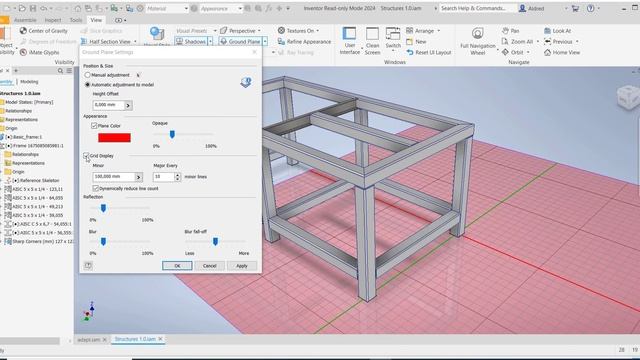Switch to the Modeling browser tab
640x360 pixels.
click(29, 82)
